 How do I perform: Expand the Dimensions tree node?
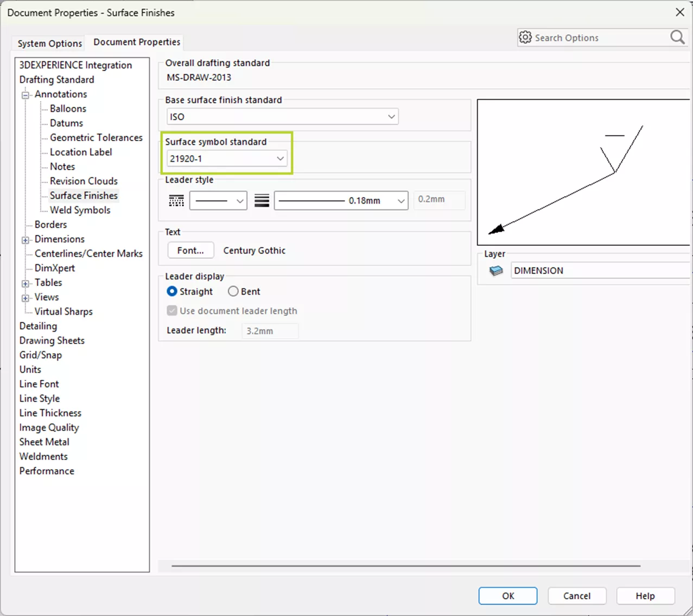[x=26, y=240]
